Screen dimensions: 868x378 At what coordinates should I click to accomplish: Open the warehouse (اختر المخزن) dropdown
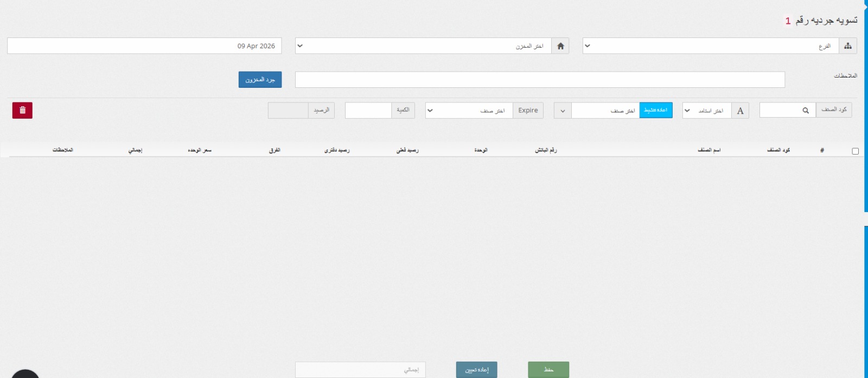423,46
